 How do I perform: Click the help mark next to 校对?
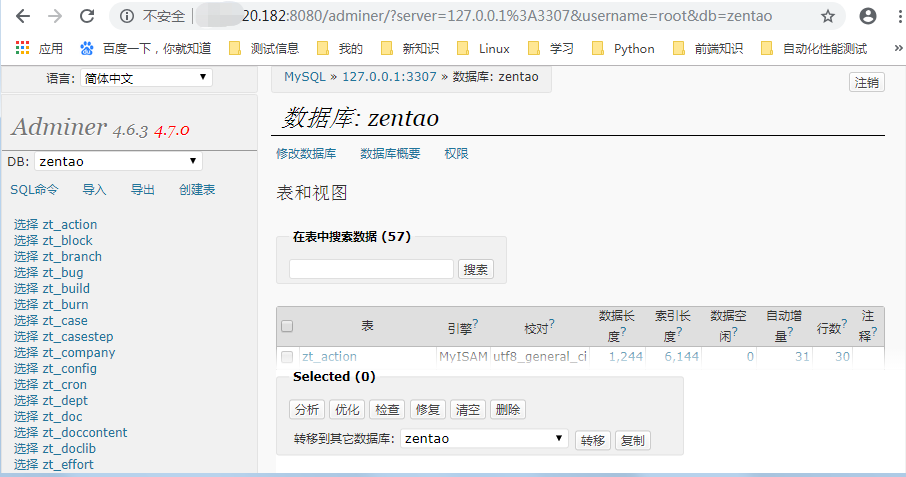tap(551, 324)
